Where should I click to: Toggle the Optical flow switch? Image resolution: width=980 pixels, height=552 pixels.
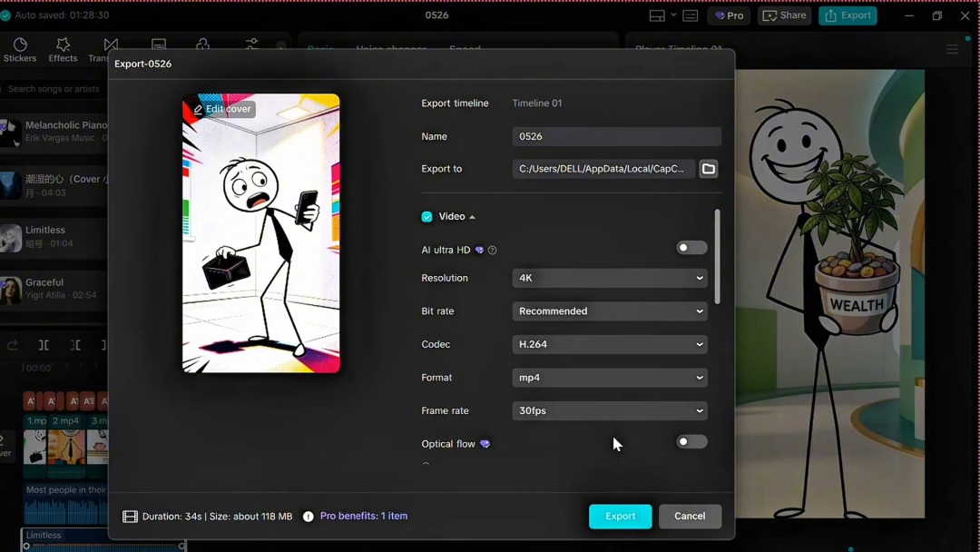coord(691,441)
